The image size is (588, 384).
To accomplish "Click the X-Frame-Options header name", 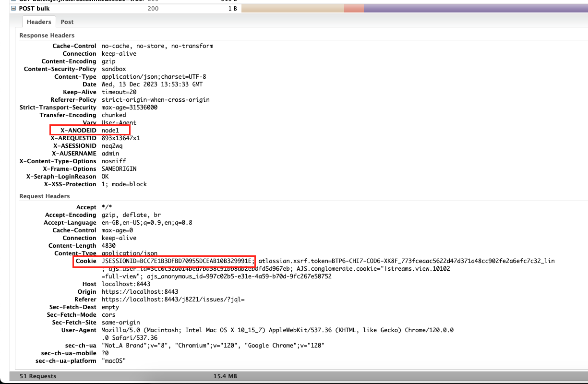I will point(70,169).
